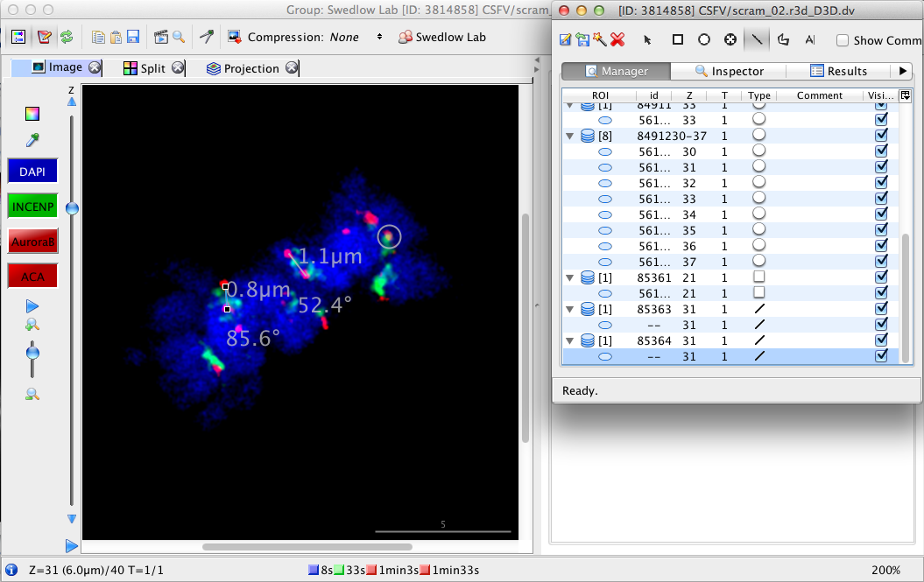Select the text annotation tool
This screenshot has height=582, width=924.
pos(809,39)
